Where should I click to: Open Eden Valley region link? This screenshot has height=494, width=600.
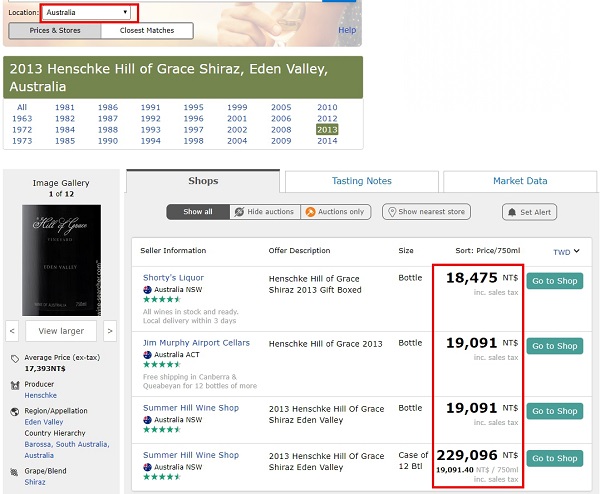pyautogui.click(x=44, y=422)
